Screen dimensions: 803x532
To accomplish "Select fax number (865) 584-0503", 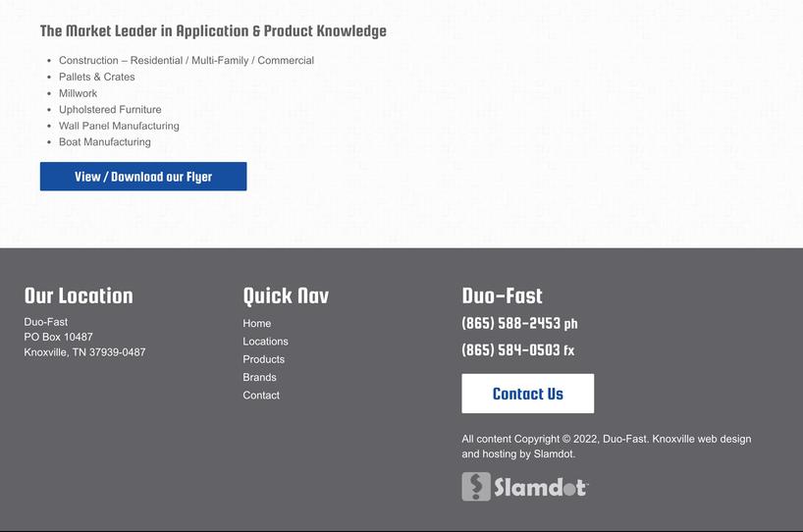I will point(517,350).
